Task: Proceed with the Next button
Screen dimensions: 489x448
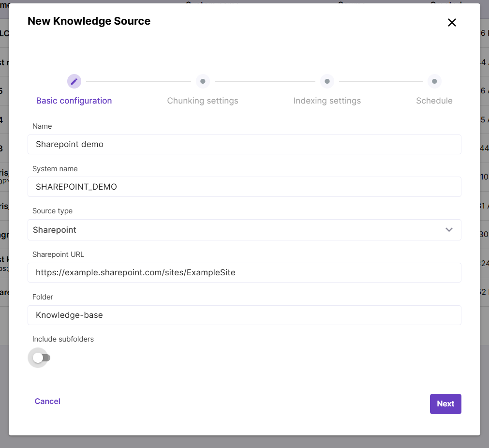Action: [x=445, y=404]
